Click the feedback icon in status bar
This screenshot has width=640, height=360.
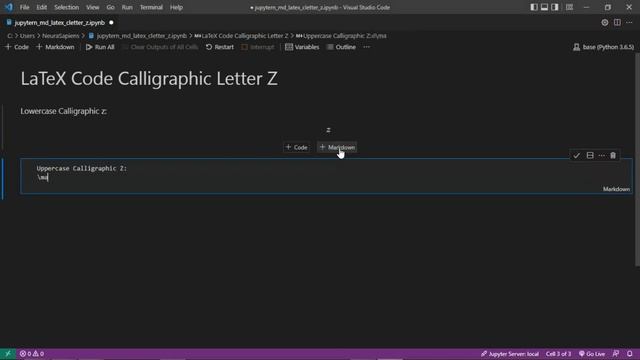pos(616,354)
